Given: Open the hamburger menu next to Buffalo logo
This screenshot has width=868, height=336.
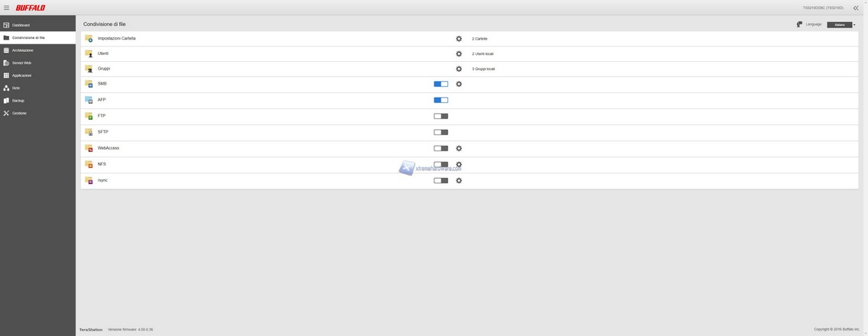Looking at the screenshot, I should (6, 8).
